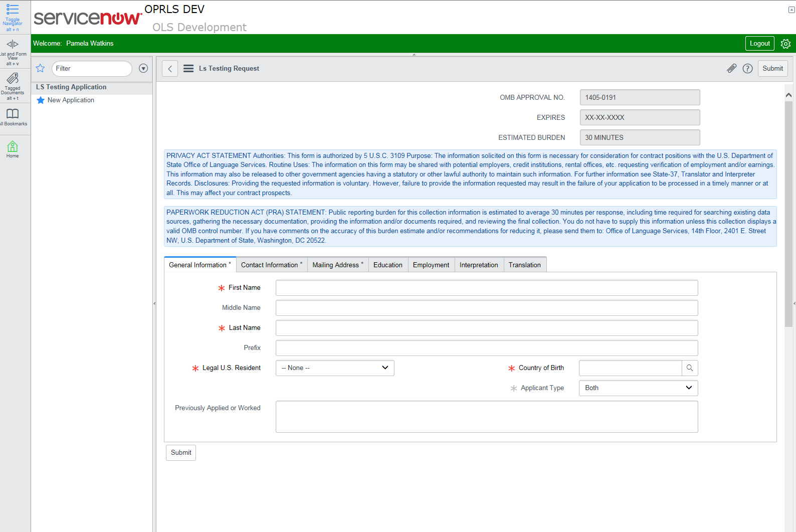Click the paperclip attachments icon
Viewport: 796px width, 532px height.
tap(732, 69)
